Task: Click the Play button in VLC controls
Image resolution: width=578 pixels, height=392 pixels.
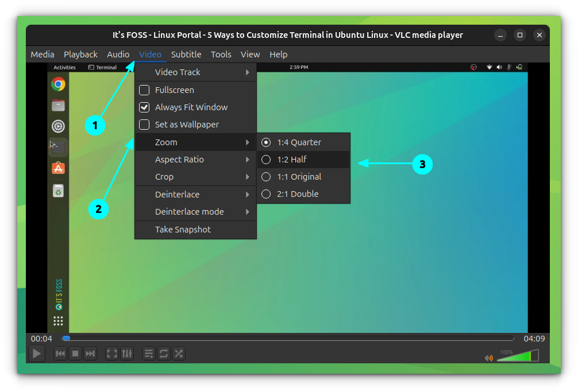Action: tap(37, 354)
